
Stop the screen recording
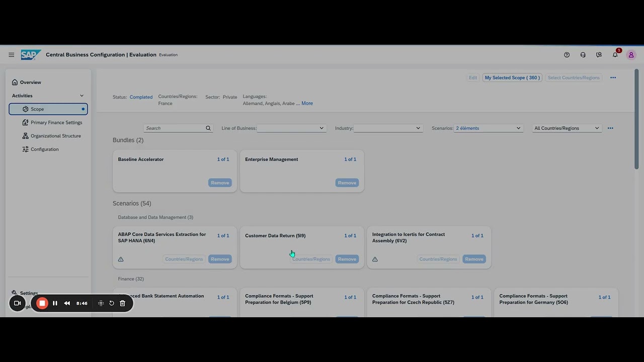pos(42,303)
